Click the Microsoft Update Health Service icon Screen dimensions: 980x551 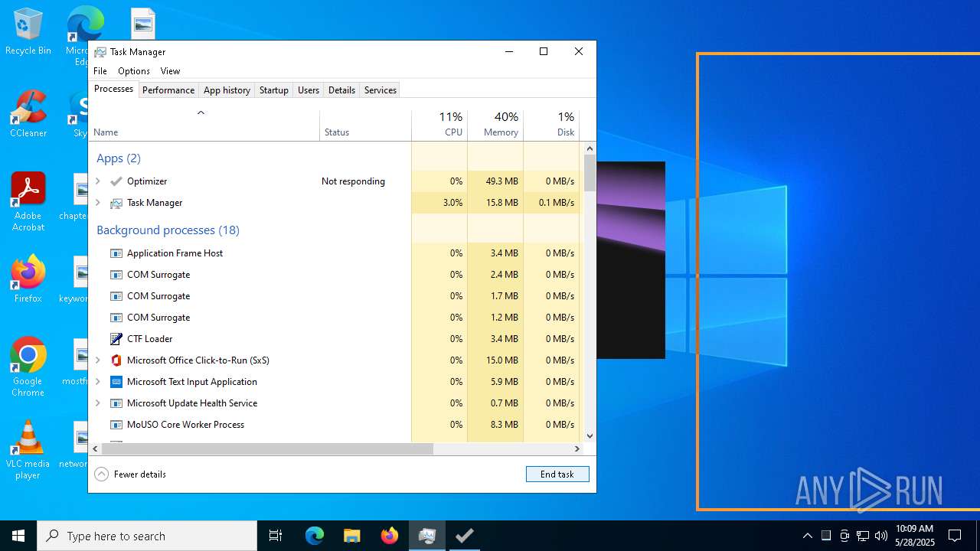click(116, 403)
